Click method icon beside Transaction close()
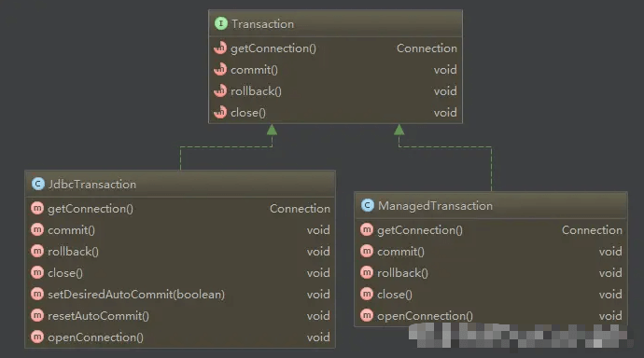The width and height of the screenshot is (644, 358). 220,112
